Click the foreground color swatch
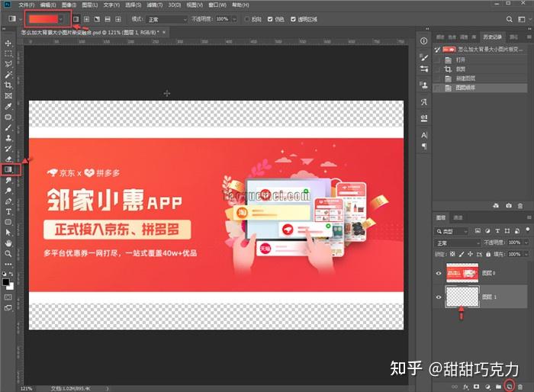Image resolution: width=534 pixels, height=392 pixels. (x=6, y=282)
